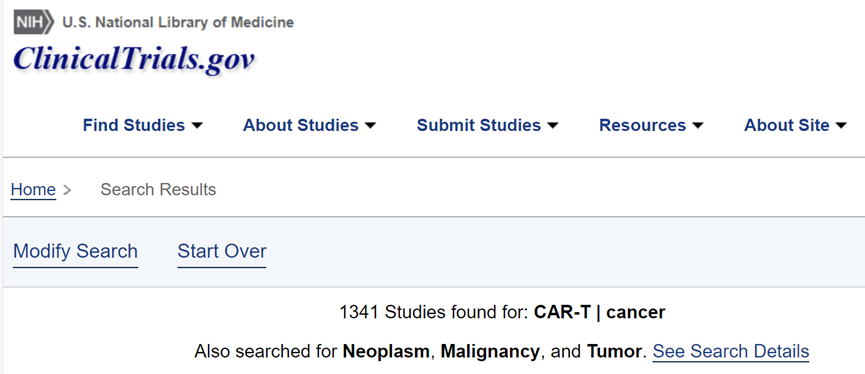
Task: Open the Submit Studies menu label
Action: 478,125
